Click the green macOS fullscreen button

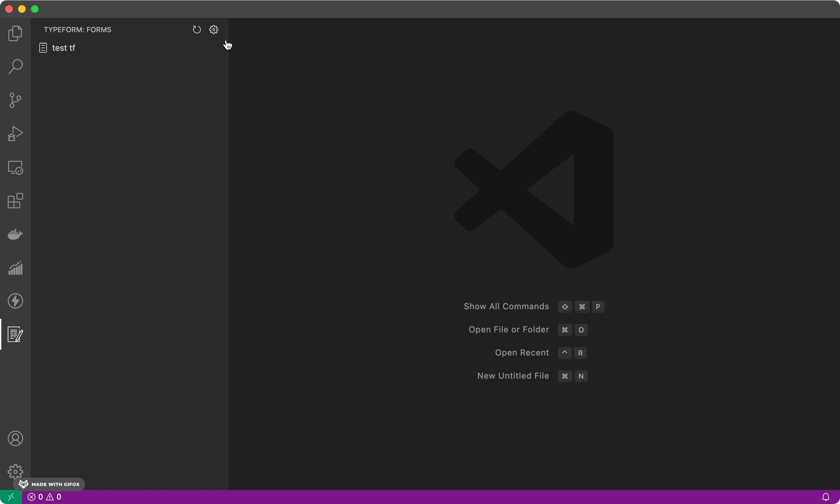[x=35, y=9]
